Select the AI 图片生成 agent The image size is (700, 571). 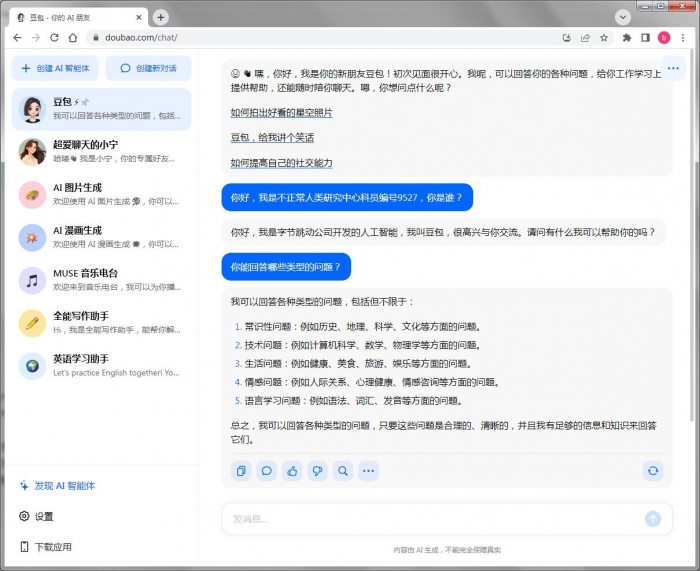(101, 195)
